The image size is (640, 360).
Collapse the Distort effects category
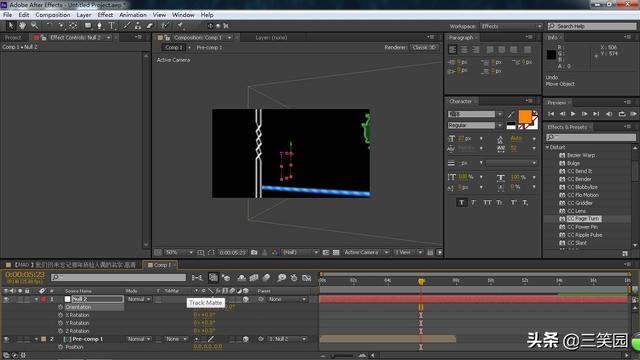coord(548,147)
